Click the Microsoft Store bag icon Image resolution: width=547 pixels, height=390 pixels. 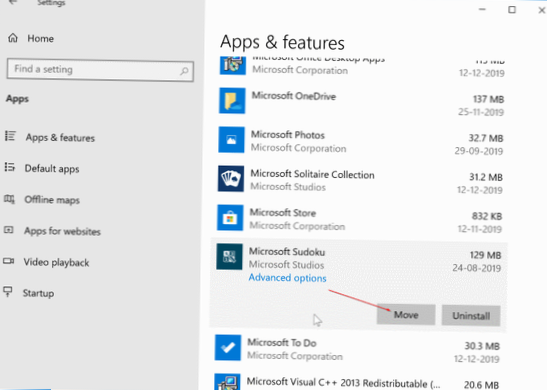[230, 218]
